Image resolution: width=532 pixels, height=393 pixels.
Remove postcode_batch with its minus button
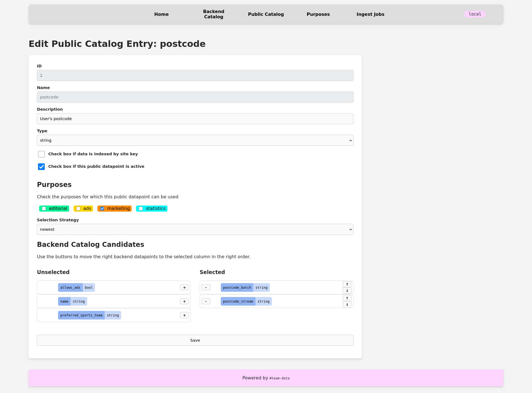206,287
